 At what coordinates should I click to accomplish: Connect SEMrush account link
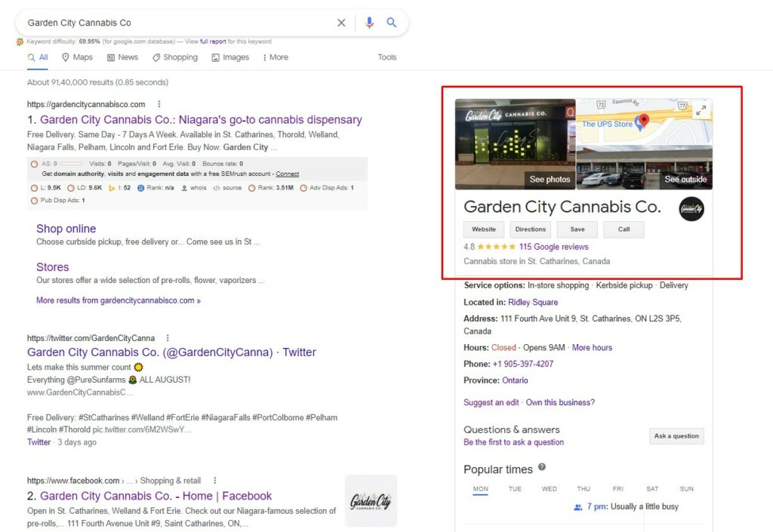[288, 174]
